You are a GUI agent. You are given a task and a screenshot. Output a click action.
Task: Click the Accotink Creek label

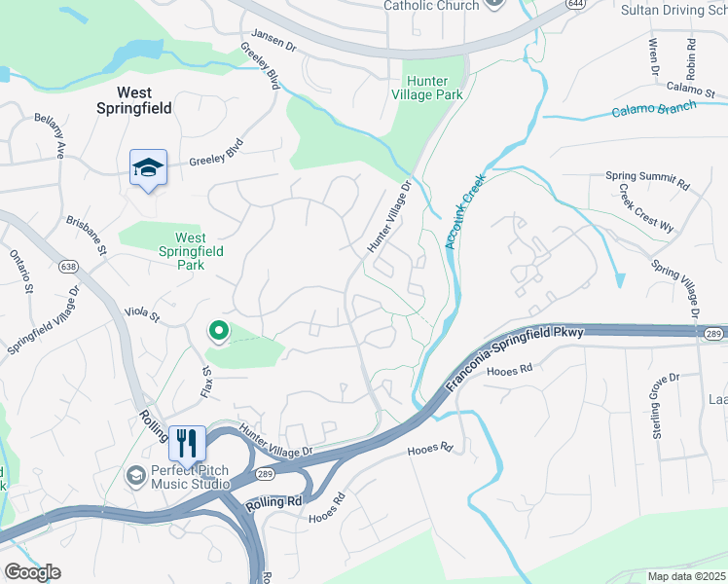(465, 211)
